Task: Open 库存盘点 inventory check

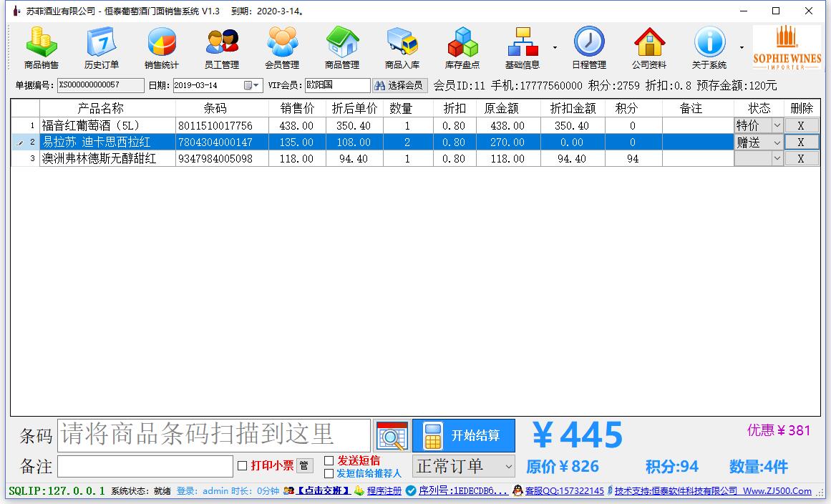Action: coord(462,48)
